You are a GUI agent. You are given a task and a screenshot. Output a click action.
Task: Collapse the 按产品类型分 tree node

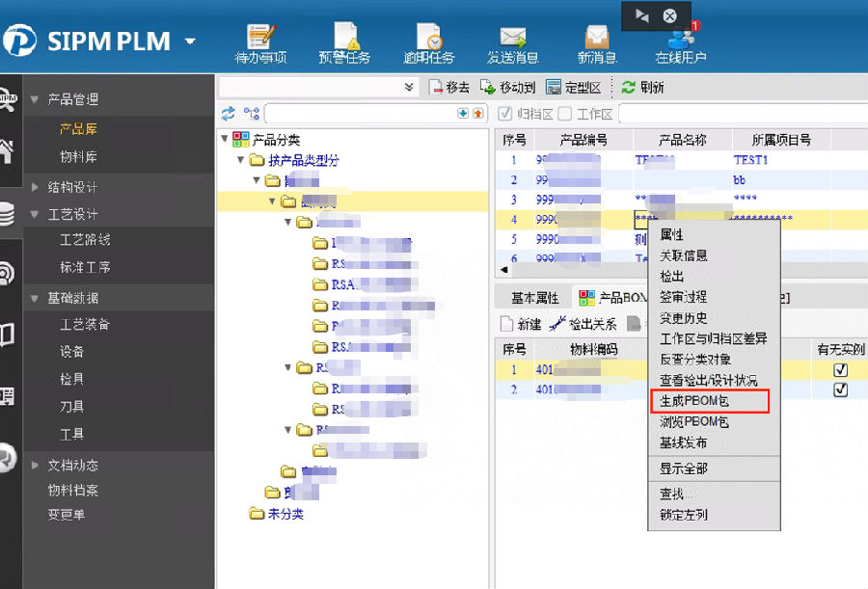(240, 160)
